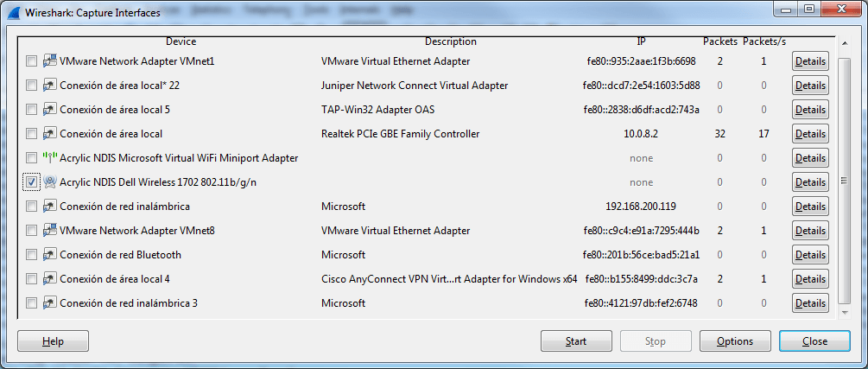Viewport: 868px width, 369px height.
Task: Open Details for VMware Network Adapter VMnet1
Action: click(x=810, y=61)
